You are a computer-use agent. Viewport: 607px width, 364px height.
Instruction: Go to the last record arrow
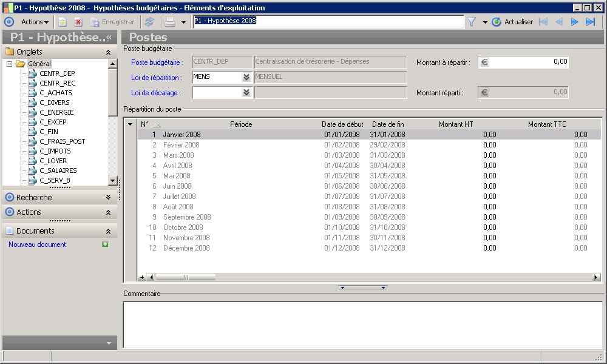590,22
